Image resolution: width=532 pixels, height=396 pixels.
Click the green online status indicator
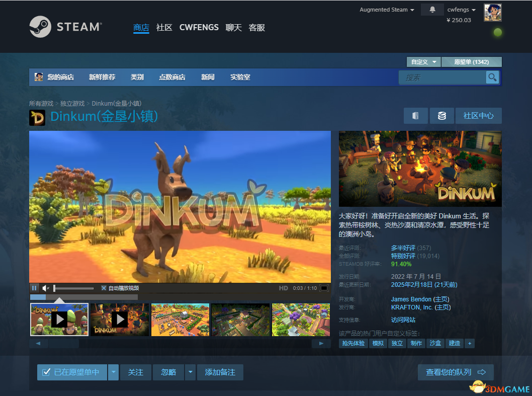pos(498,32)
